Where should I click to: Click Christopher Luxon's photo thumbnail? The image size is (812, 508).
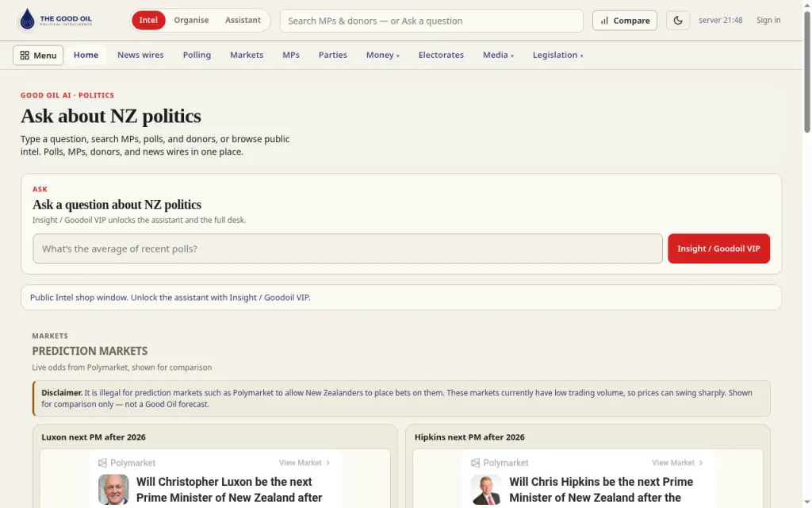click(113, 489)
